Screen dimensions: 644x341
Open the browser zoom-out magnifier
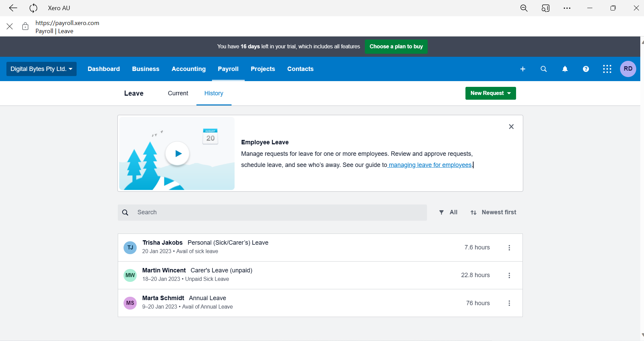click(x=524, y=8)
